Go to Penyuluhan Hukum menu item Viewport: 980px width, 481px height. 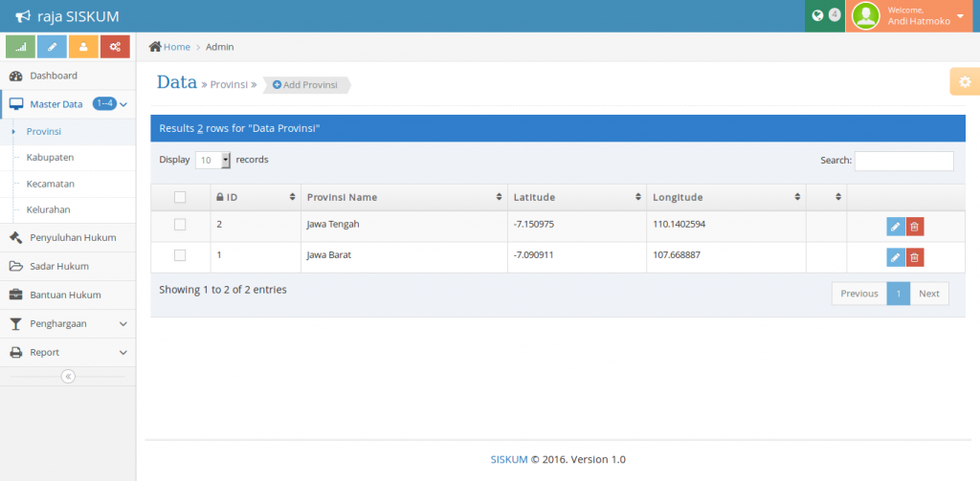pyautogui.click(x=73, y=237)
